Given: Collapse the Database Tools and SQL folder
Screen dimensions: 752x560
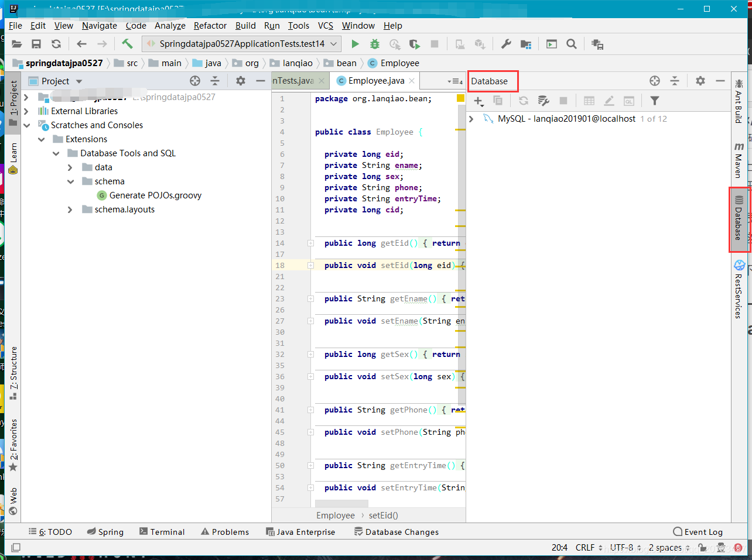Looking at the screenshot, I should (x=56, y=153).
